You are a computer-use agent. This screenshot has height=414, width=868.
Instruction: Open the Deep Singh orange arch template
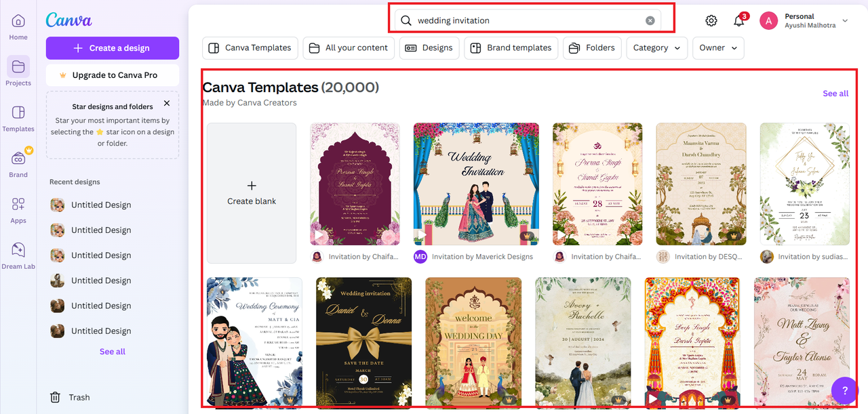pos(692,341)
